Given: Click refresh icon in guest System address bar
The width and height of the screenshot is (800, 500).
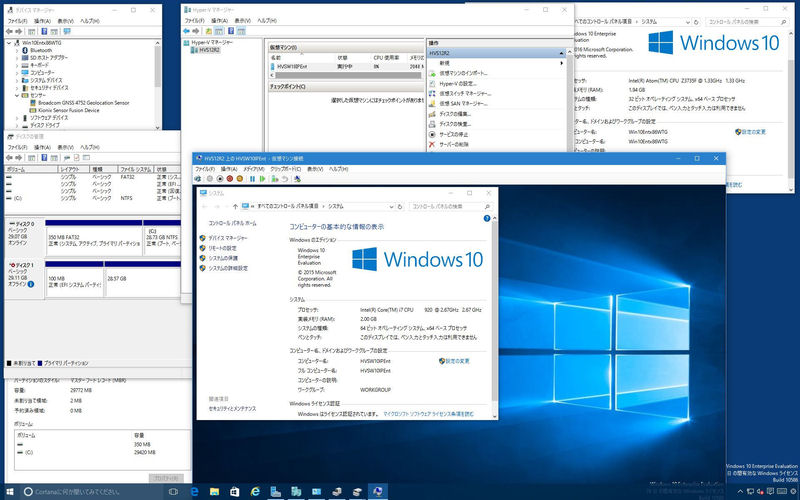Looking at the screenshot, I should coord(400,207).
